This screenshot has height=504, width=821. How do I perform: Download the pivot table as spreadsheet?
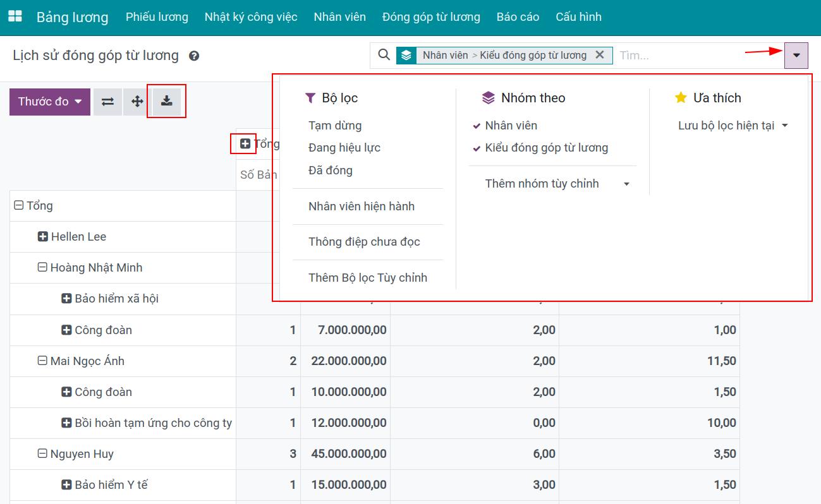coord(166,102)
